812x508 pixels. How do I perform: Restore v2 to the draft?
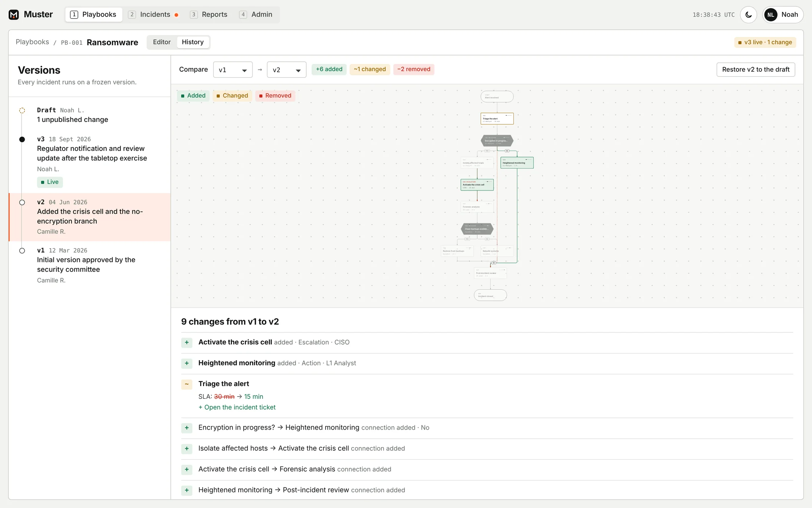755,70
